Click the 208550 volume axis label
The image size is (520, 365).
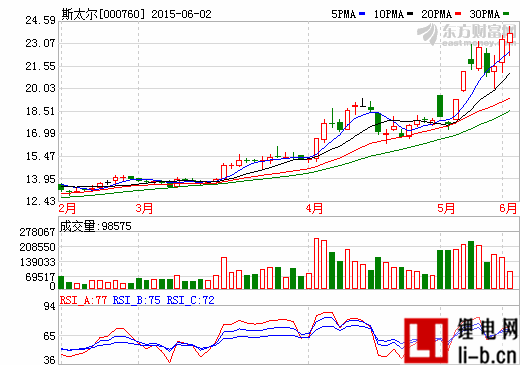tap(37, 247)
